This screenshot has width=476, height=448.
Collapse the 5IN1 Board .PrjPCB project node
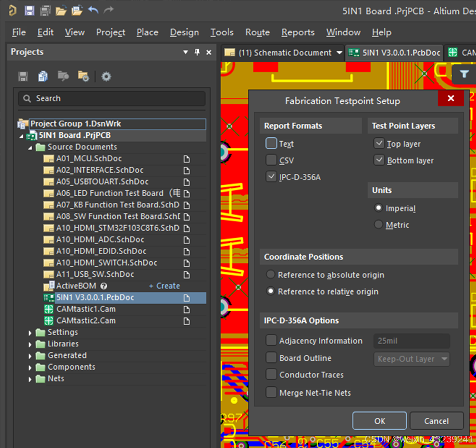point(21,136)
